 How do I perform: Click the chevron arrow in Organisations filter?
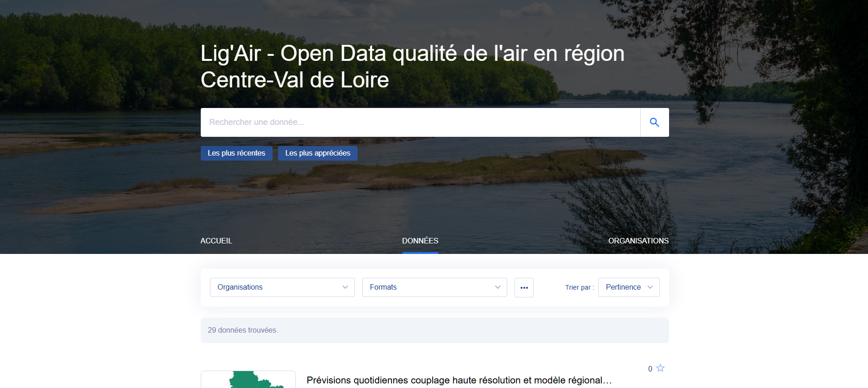[345, 287]
